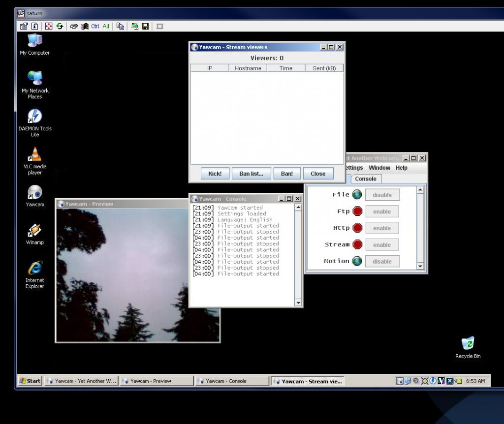Open the Window menu in Yawcam

[379, 168]
